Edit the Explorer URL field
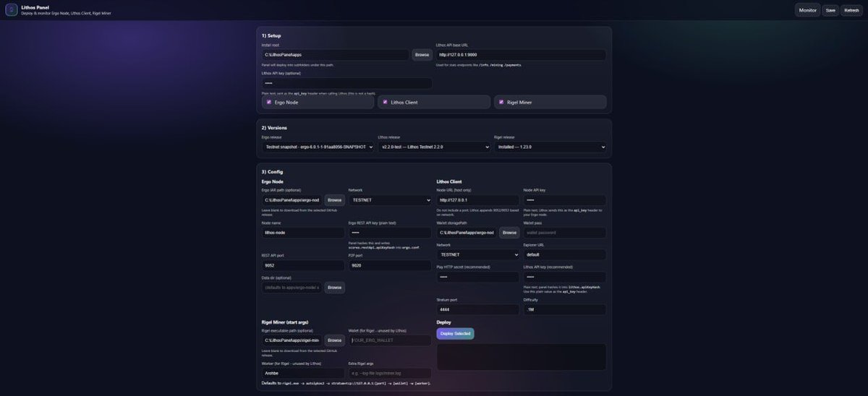868x396 pixels. [565, 254]
